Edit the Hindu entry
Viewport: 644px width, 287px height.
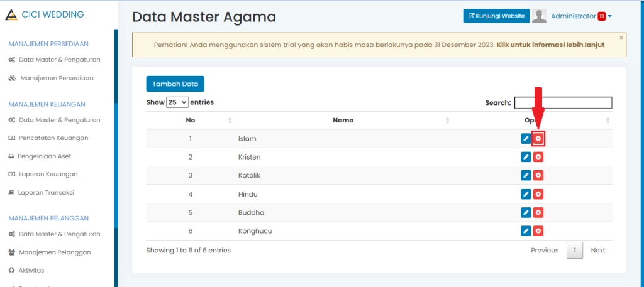pyautogui.click(x=526, y=195)
